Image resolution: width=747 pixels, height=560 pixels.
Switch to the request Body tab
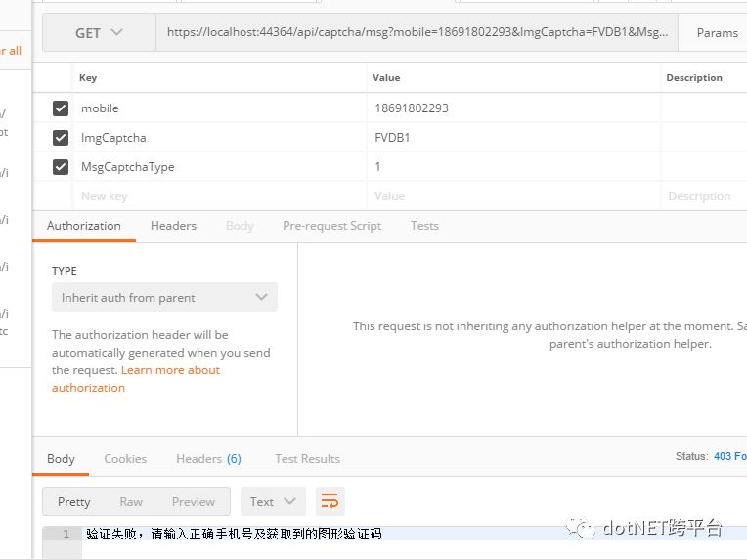click(240, 226)
